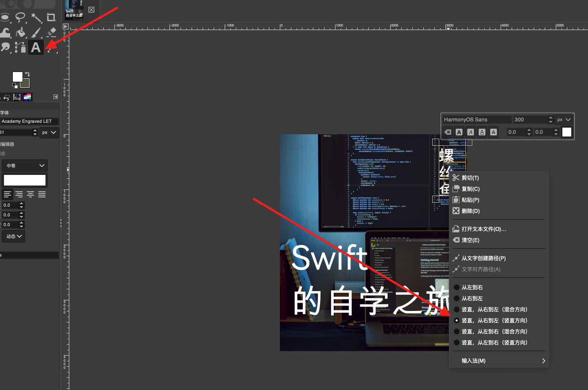Open the 动态 text box dropdown
The image size is (588, 390).
[x=14, y=236]
